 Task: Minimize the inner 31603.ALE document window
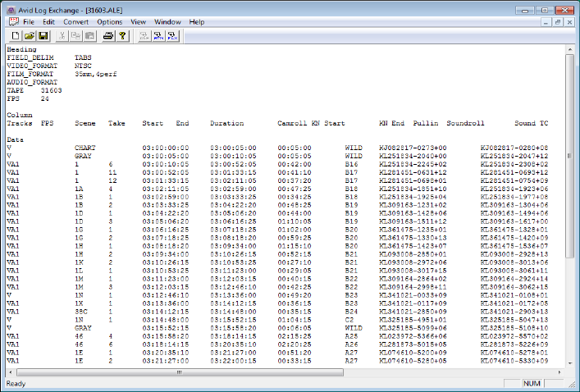546,22
